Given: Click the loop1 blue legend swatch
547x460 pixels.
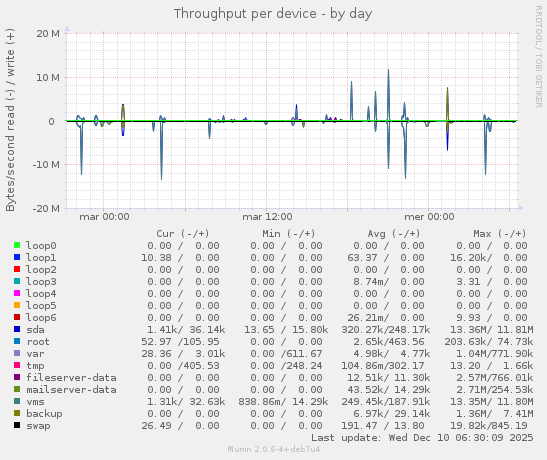Looking at the screenshot, I should 17,257.
